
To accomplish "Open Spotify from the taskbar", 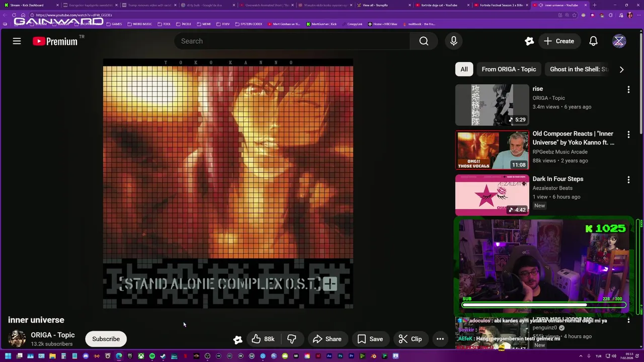I will click(x=152, y=356).
